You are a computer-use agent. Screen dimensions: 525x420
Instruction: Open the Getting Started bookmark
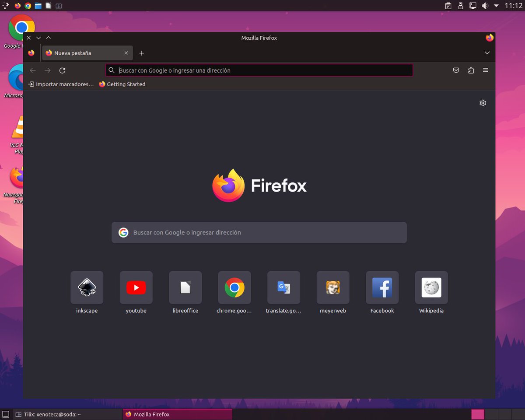point(122,84)
